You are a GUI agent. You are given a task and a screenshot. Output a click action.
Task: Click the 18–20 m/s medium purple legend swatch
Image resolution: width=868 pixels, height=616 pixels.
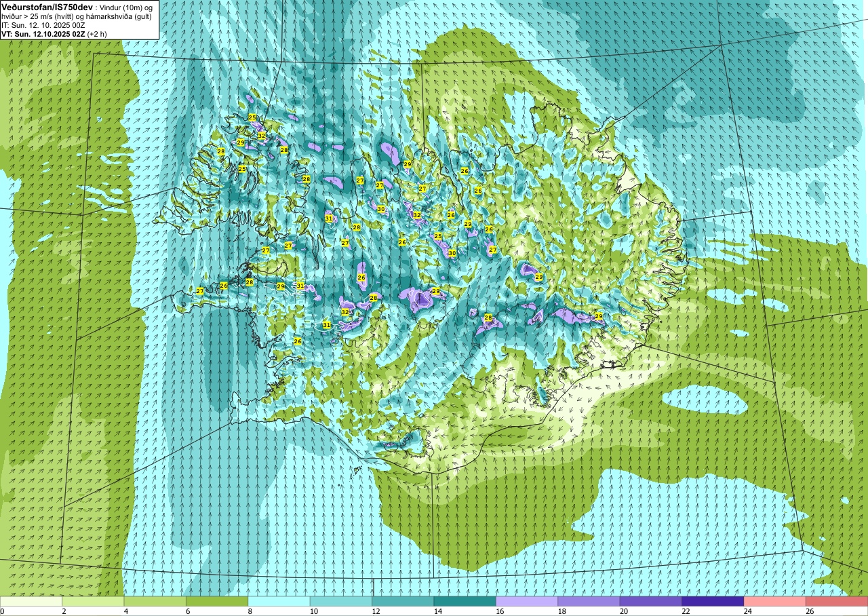[x=589, y=602]
